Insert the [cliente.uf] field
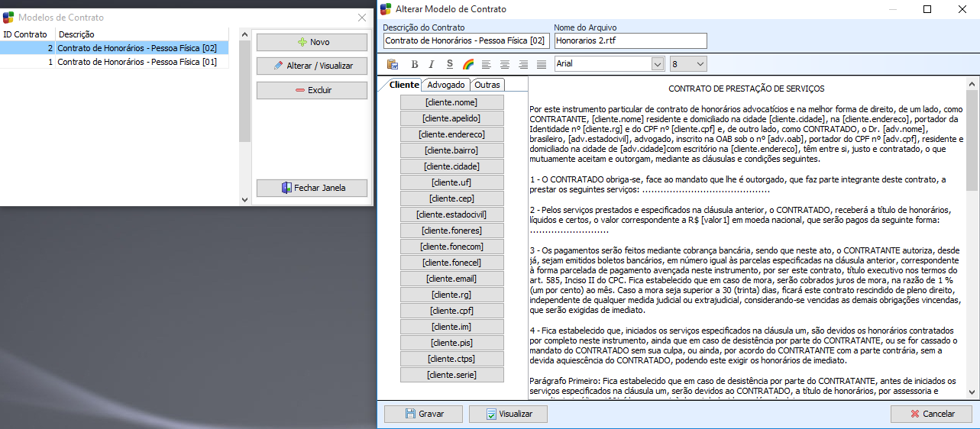The height and width of the screenshot is (429, 980). point(451,182)
